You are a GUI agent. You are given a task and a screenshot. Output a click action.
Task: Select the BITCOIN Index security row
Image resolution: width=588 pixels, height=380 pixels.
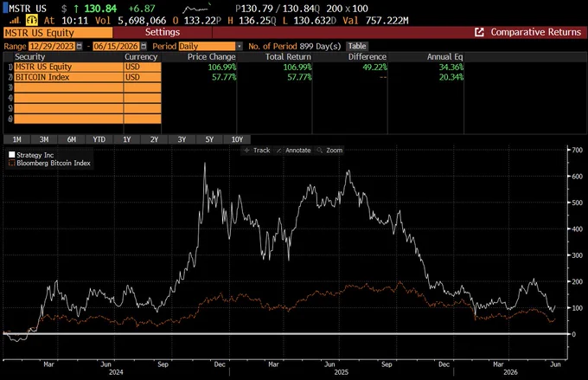(68, 77)
